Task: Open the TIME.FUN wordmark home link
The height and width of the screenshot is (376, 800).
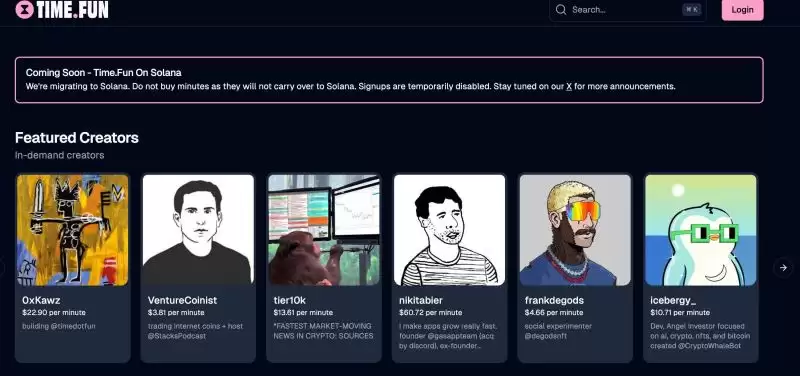Action: point(72,9)
